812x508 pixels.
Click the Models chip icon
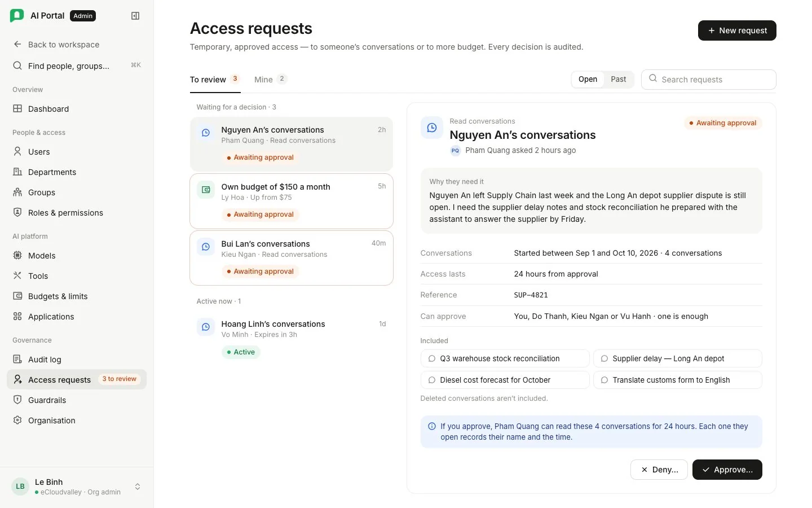click(17, 256)
